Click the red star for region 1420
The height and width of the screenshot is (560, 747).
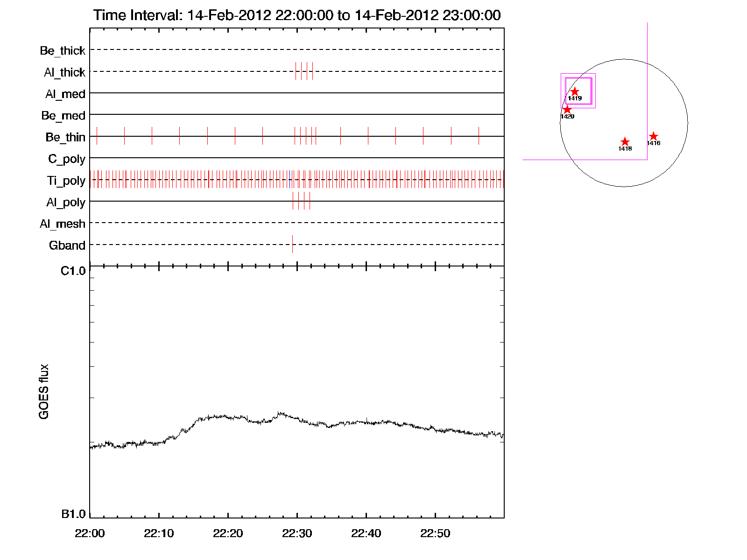(567, 110)
